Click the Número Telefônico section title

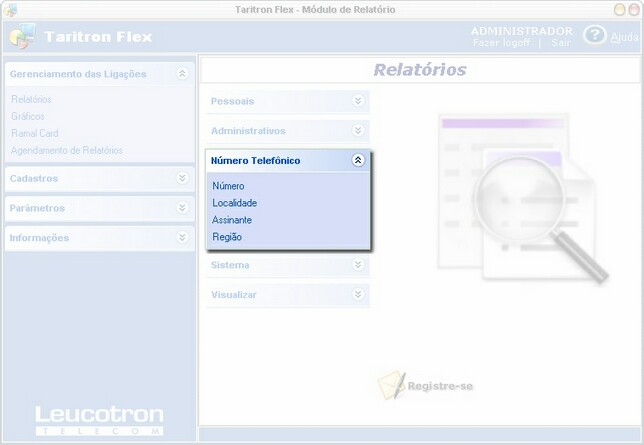(x=255, y=161)
